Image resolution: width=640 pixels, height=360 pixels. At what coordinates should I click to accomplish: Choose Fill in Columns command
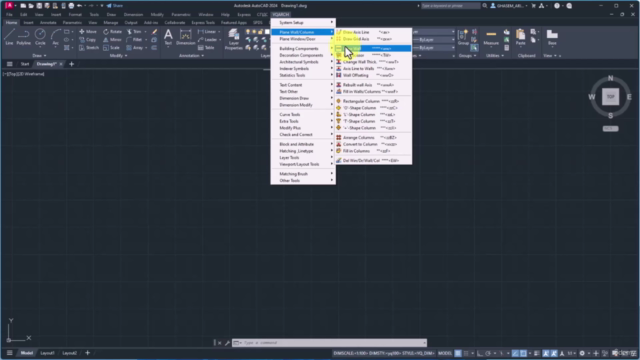[x=373, y=151]
